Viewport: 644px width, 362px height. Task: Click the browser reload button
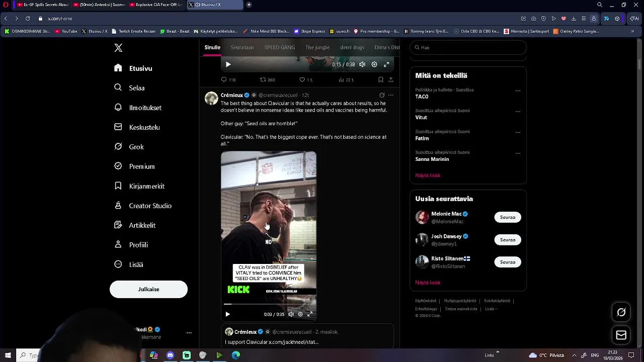(28, 19)
